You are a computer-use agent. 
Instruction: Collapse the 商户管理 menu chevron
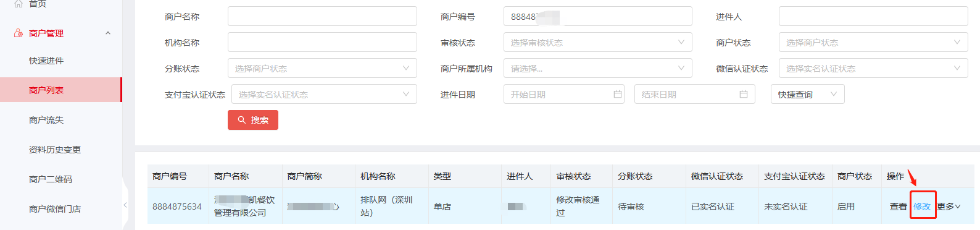pyautogui.click(x=108, y=33)
